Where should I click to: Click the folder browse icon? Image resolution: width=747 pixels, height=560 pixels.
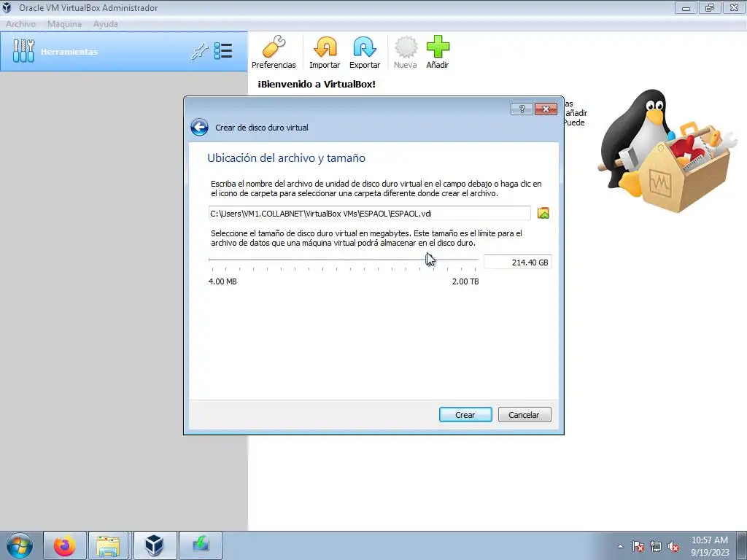[x=543, y=214]
